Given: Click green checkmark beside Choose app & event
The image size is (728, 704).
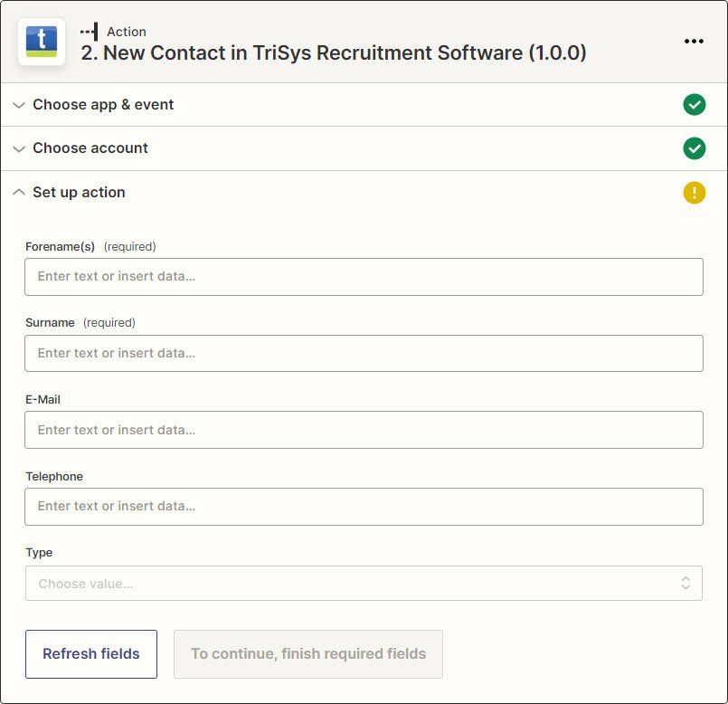Looking at the screenshot, I should pos(695,105).
